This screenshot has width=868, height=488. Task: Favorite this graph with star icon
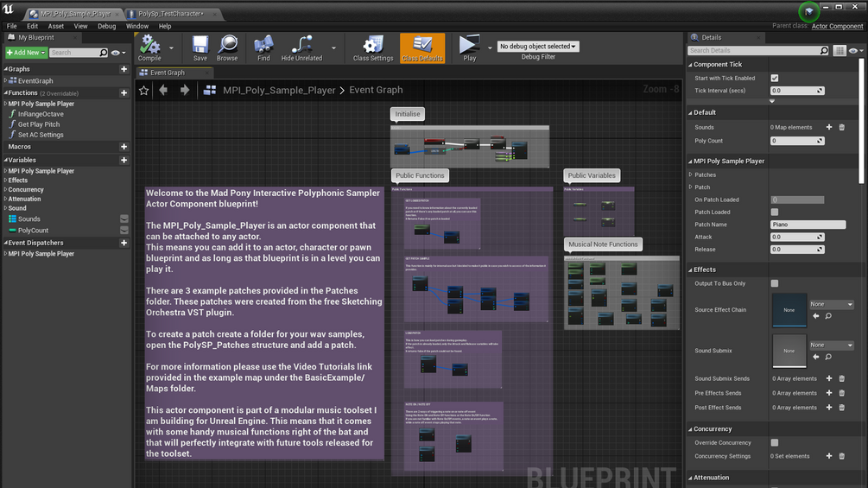click(144, 90)
